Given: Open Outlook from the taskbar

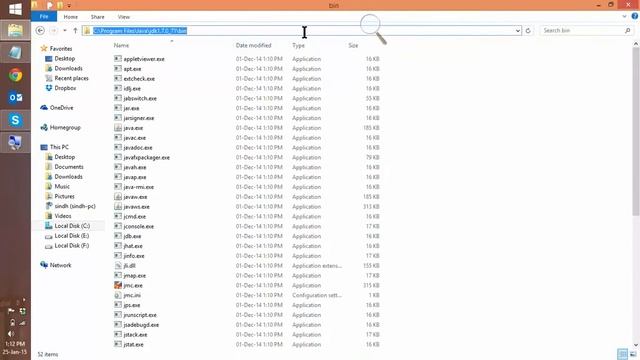Looking at the screenshot, I should click(x=16, y=98).
